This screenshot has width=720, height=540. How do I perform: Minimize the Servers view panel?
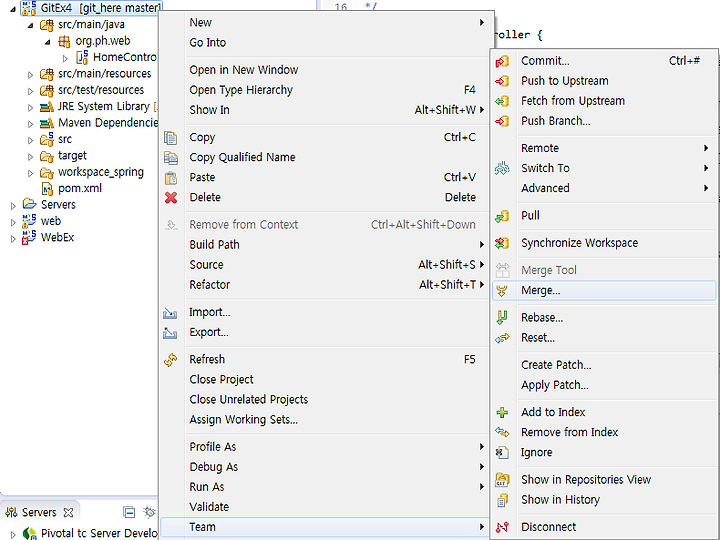(129, 512)
